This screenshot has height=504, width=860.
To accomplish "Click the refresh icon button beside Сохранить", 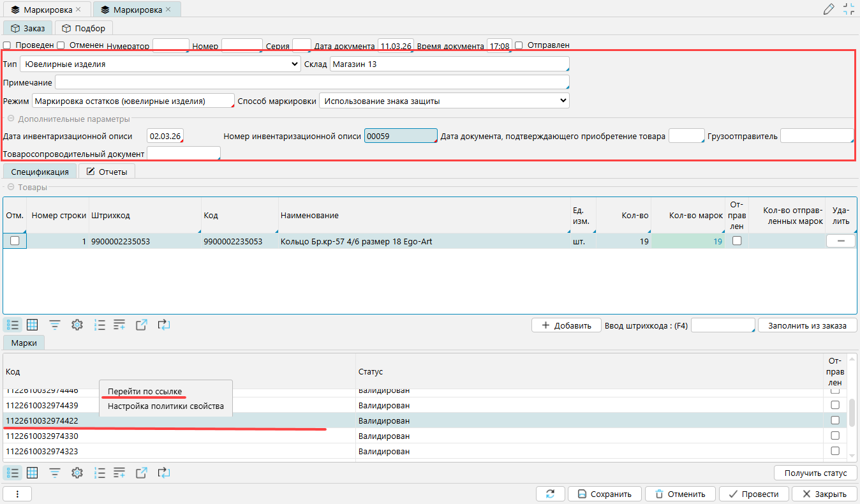I will tap(550, 494).
